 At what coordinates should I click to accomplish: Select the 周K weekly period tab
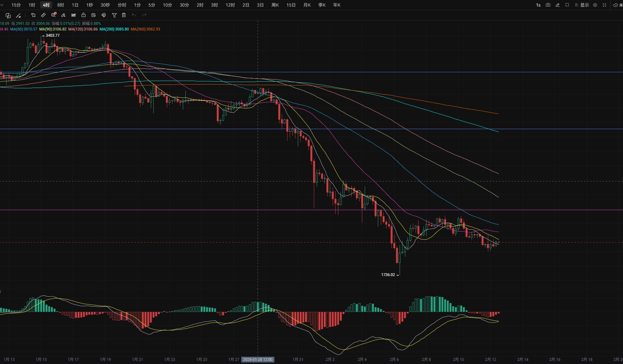click(275, 5)
